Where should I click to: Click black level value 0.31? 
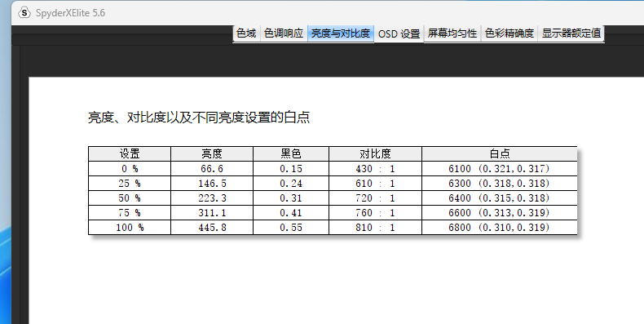(x=291, y=198)
